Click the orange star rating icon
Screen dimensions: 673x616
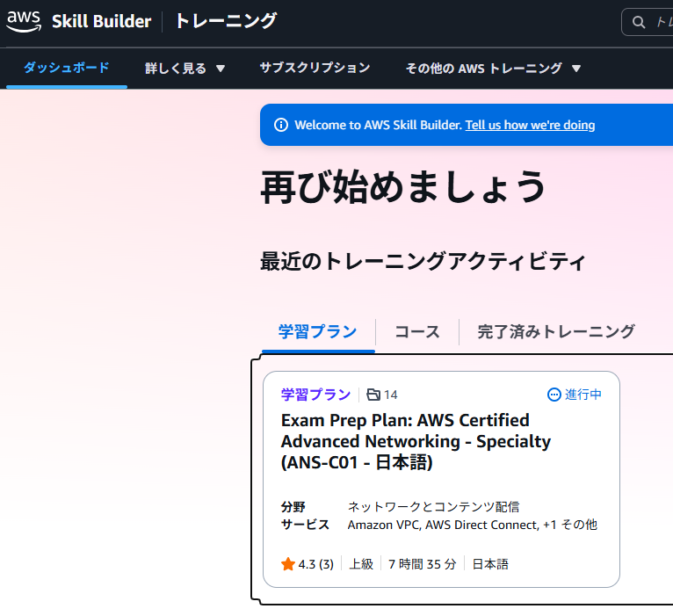[x=288, y=563]
